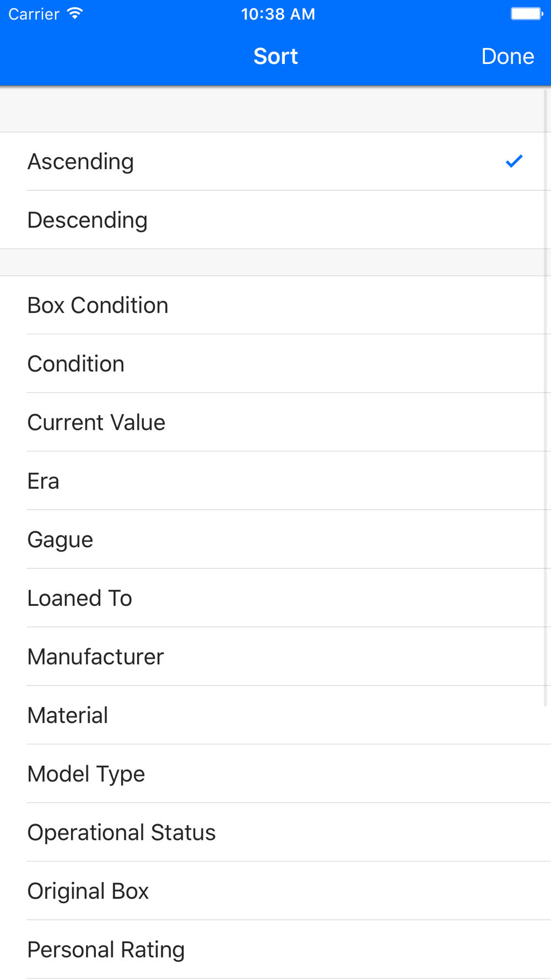Pick Gague sort option

[275, 540]
